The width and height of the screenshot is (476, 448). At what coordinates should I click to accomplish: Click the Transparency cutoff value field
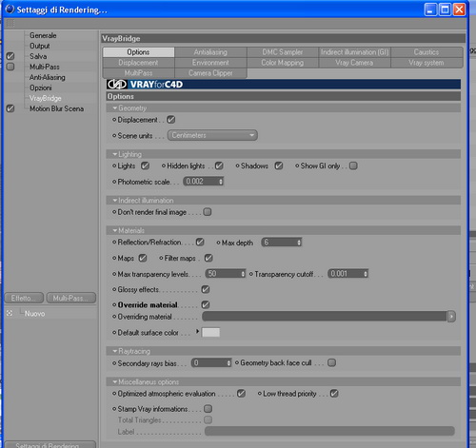pos(348,274)
